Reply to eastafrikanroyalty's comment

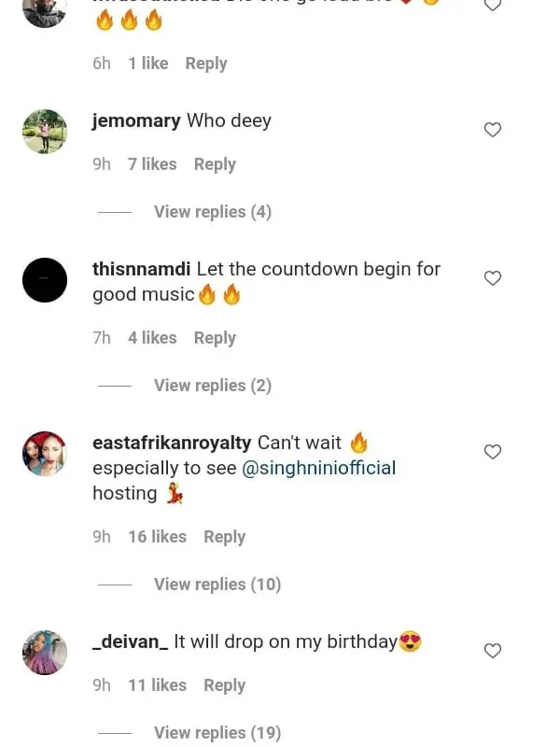click(x=225, y=537)
